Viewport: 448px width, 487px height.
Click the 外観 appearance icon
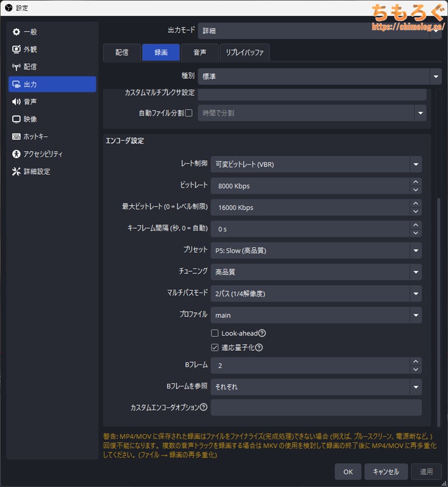(x=16, y=49)
